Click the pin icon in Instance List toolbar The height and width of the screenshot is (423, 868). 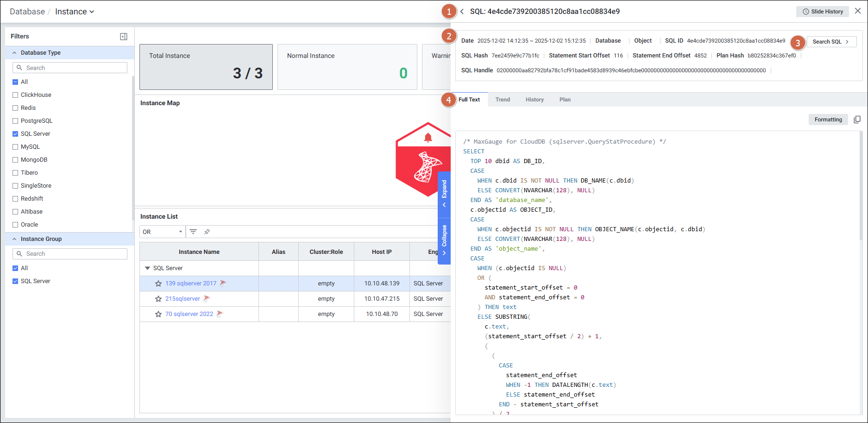point(207,232)
